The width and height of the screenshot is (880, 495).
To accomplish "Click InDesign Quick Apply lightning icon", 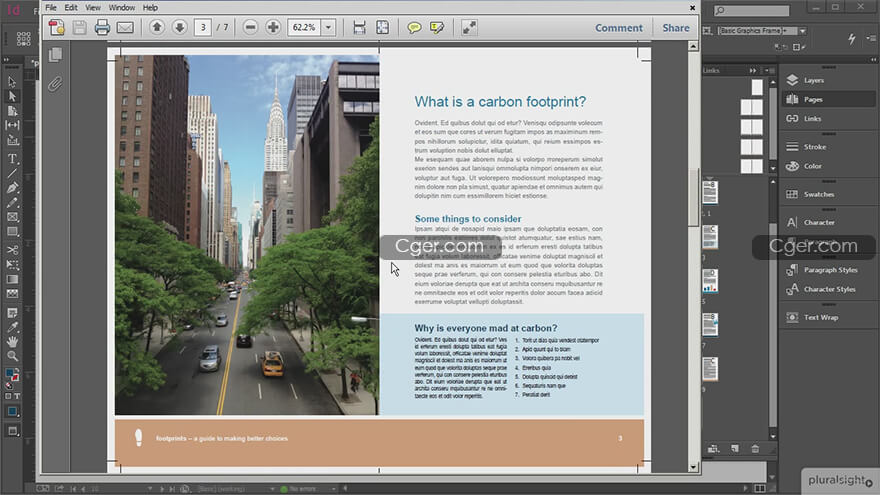I will [x=851, y=38].
